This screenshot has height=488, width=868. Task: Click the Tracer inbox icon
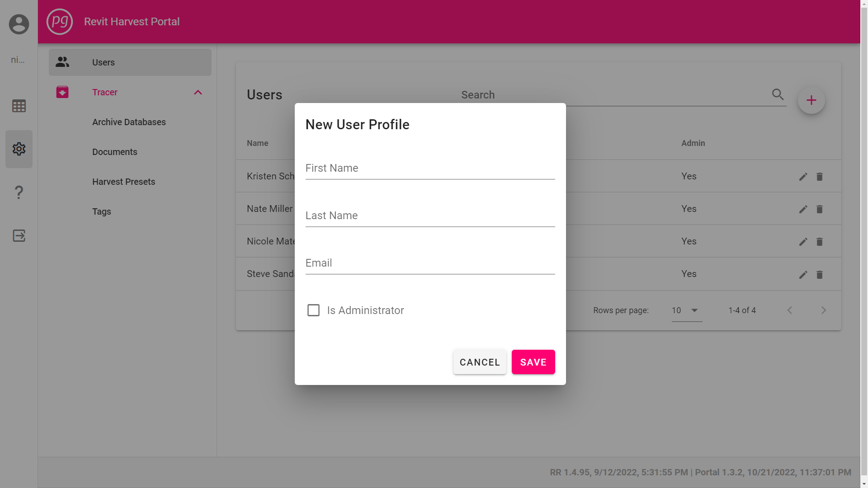pyautogui.click(x=62, y=92)
